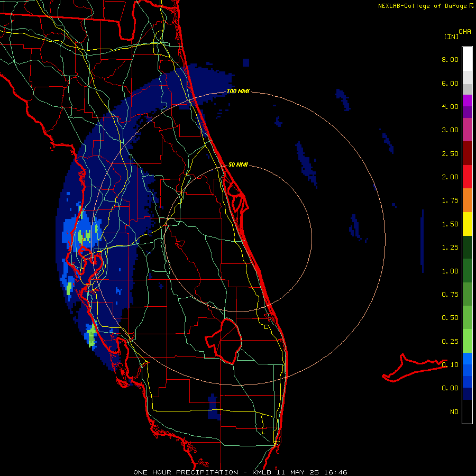476x476 pixels.
Task: Select the 1.00 legend value
Action: tap(450, 271)
